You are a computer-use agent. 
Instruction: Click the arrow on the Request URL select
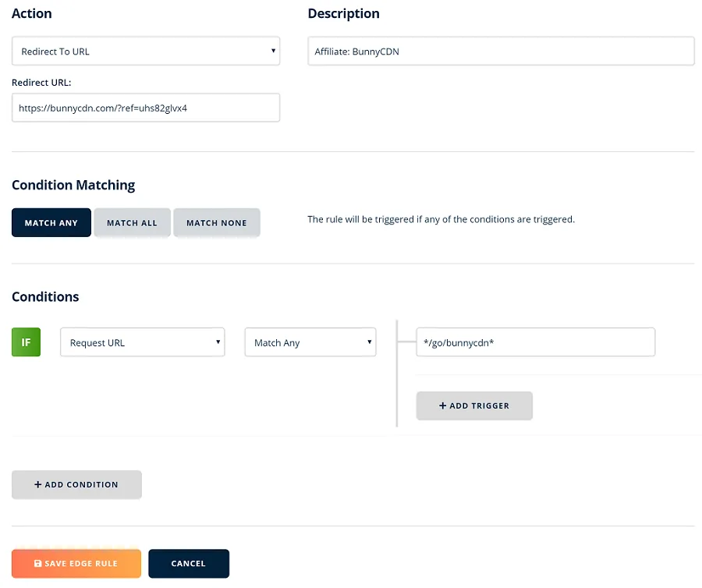[x=218, y=342]
